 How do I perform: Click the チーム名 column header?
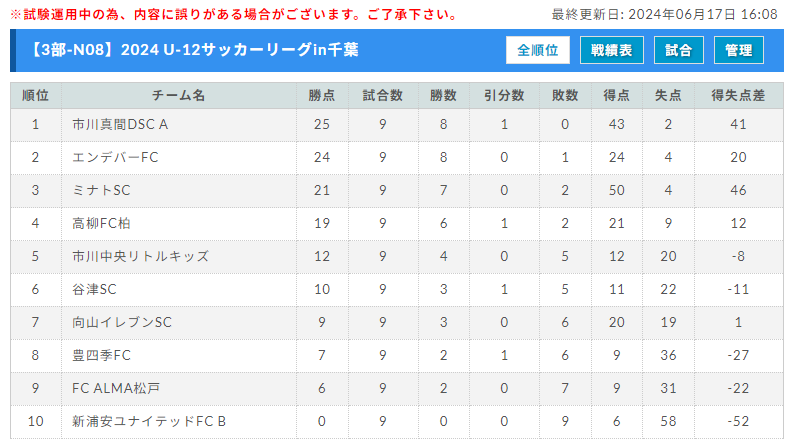[x=179, y=95]
